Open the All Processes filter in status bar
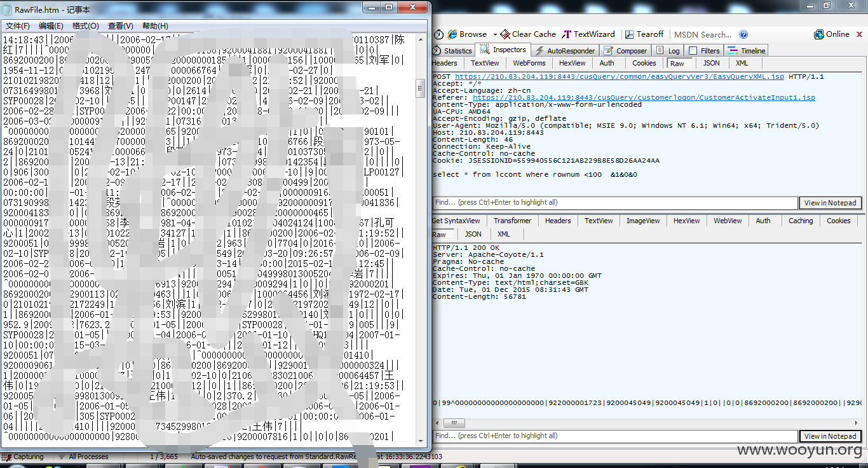Screen dimensions: 868x468 83,457
